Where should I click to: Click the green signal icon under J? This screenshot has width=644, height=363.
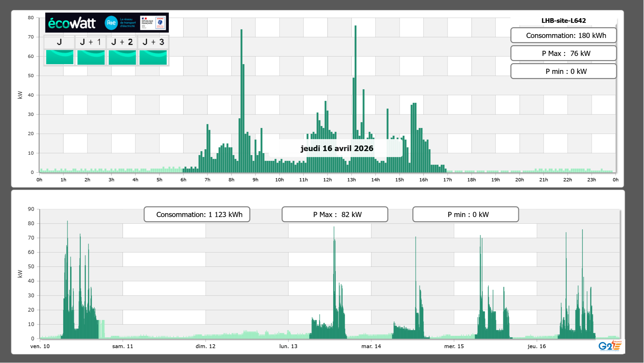[60, 57]
